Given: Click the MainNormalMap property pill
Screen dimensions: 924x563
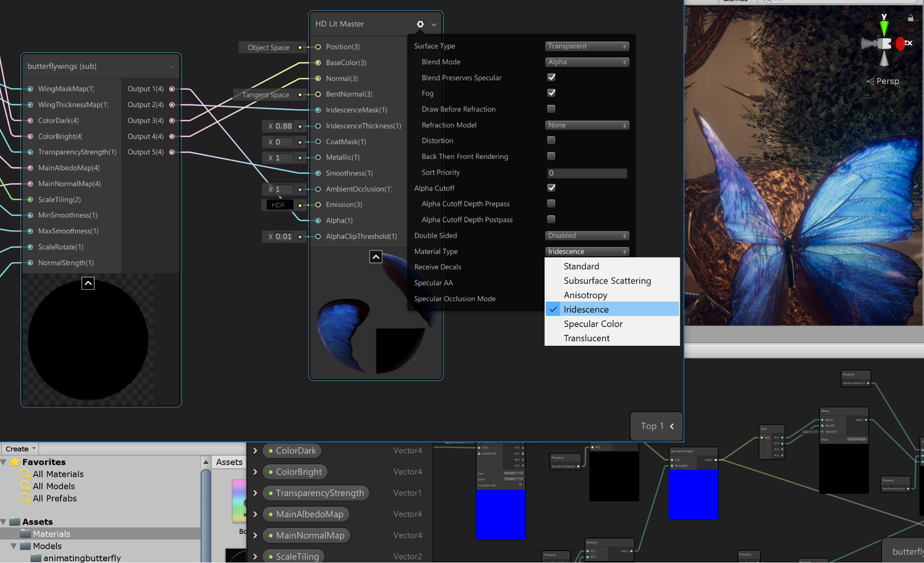Looking at the screenshot, I should [x=306, y=535].
